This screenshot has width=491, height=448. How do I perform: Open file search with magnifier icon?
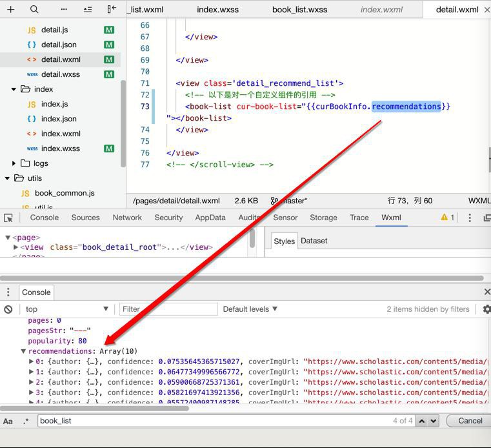pos(34,10)
